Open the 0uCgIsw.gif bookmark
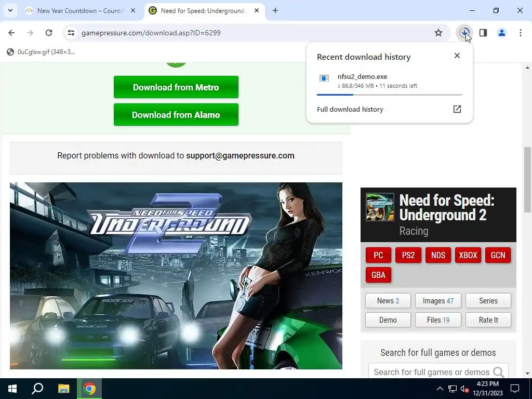 point(41,51)
